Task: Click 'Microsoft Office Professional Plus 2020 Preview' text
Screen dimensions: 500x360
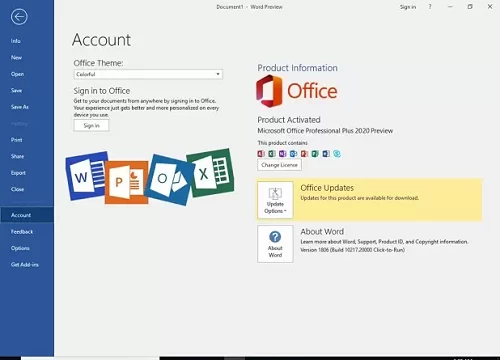Action: [325, 131]
